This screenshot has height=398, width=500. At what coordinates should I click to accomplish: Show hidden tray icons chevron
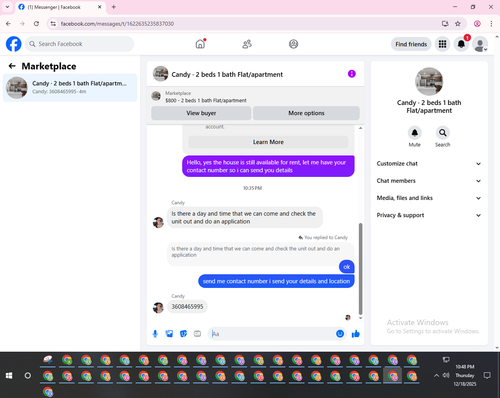coord(436,375)
